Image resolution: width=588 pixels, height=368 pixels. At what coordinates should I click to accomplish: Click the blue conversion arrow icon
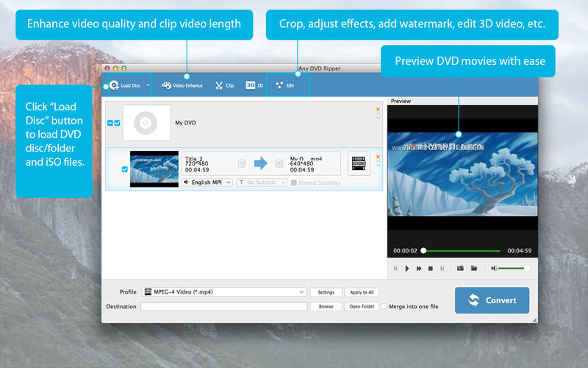click(x=261, y=163)
